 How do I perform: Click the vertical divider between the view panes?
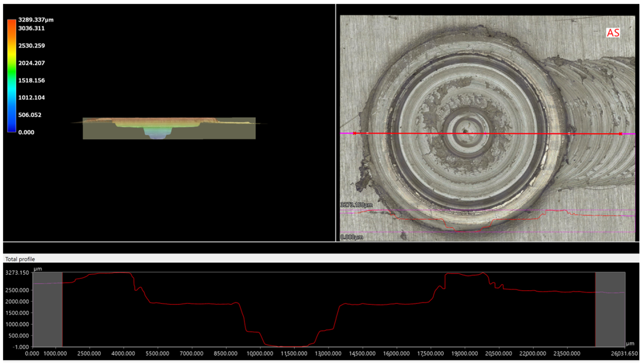[x=335, y=122]
